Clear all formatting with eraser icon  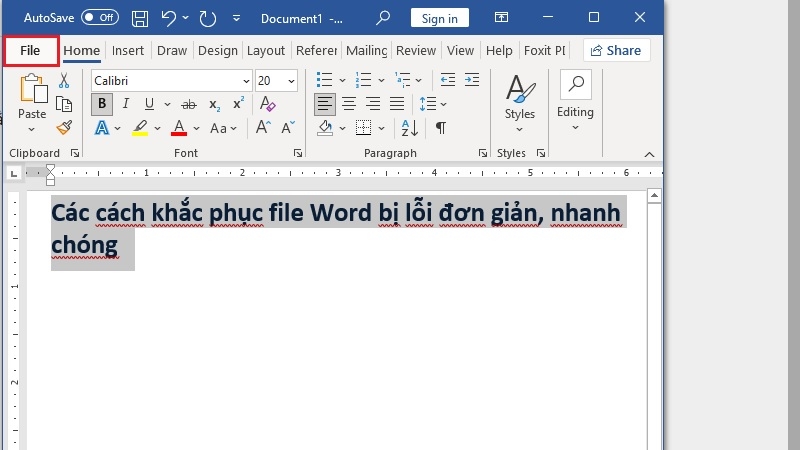click(x=267, y=104)
